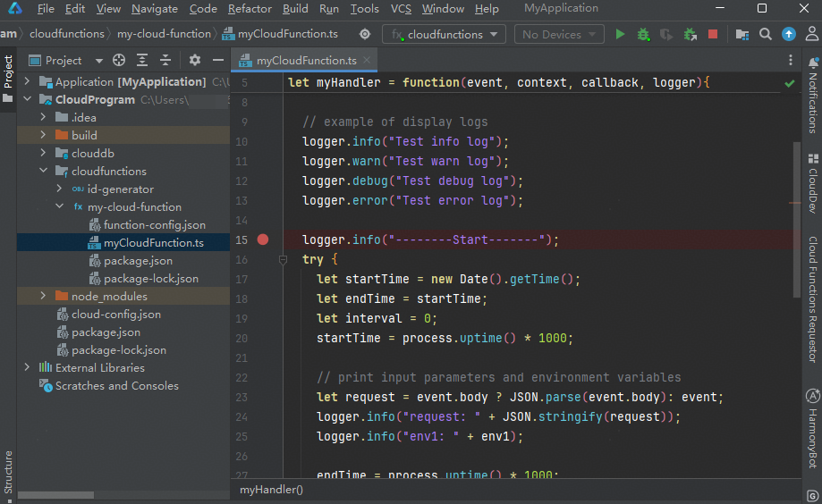The image size is (822, 504).
Task: Close the myCloudFunction.ts editor tab
Action: tap(367, 60)
